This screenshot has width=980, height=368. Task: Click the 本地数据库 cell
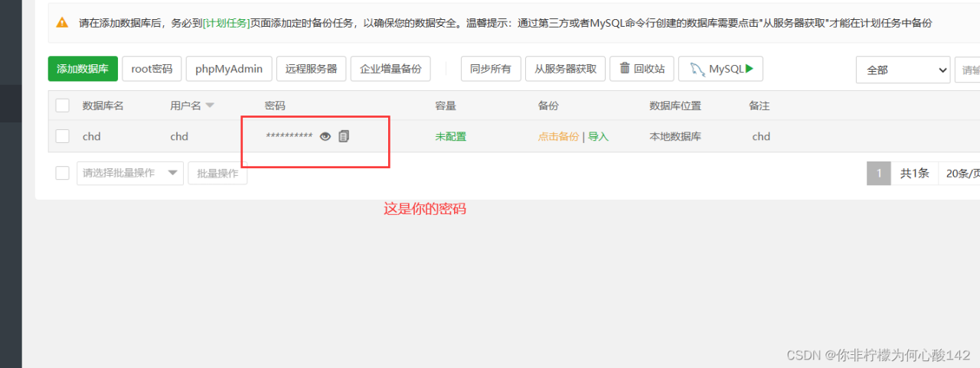tap(675, 136)
